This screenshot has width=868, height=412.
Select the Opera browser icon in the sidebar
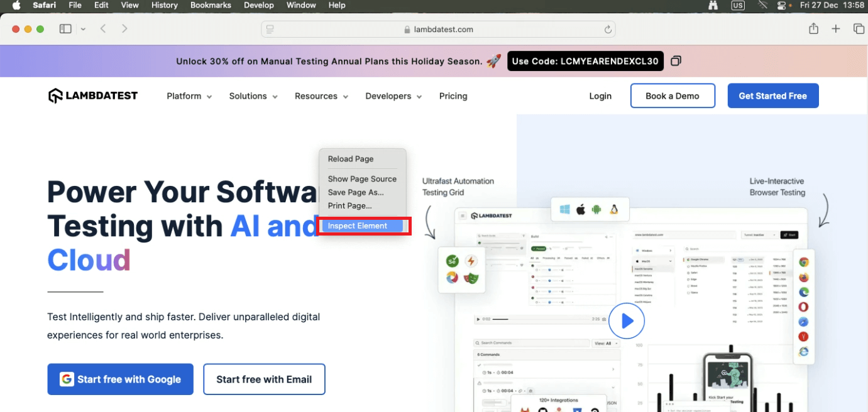pos(804,306)
